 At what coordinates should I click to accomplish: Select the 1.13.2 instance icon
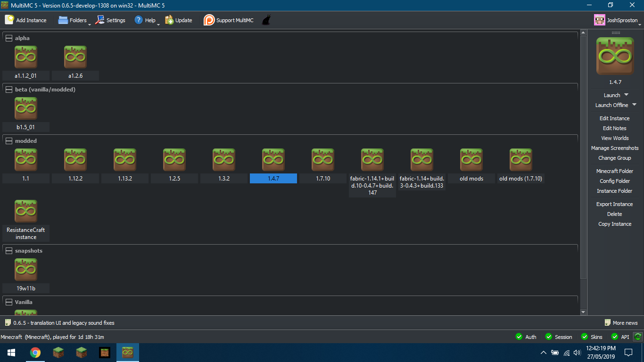click(x=125, y=160)
